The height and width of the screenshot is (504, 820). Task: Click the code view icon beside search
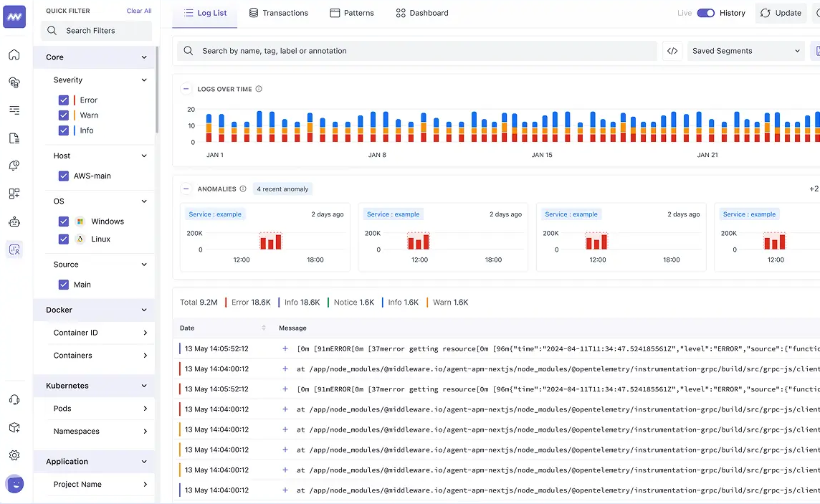672,51
